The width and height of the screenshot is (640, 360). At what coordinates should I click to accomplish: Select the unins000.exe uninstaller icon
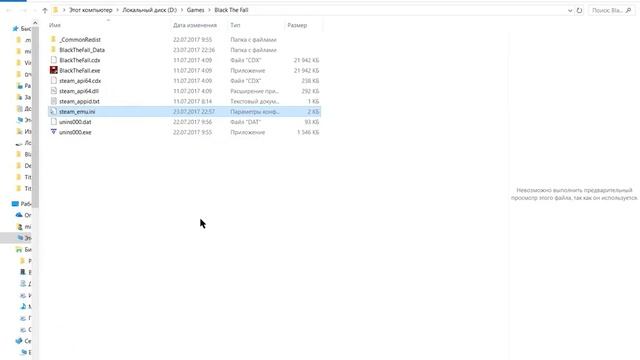pos(53,132)
